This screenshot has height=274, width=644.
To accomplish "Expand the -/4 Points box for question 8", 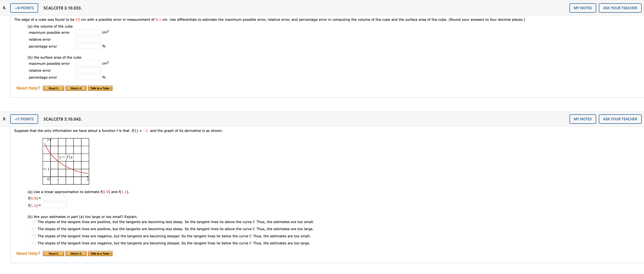I will 24,8.
